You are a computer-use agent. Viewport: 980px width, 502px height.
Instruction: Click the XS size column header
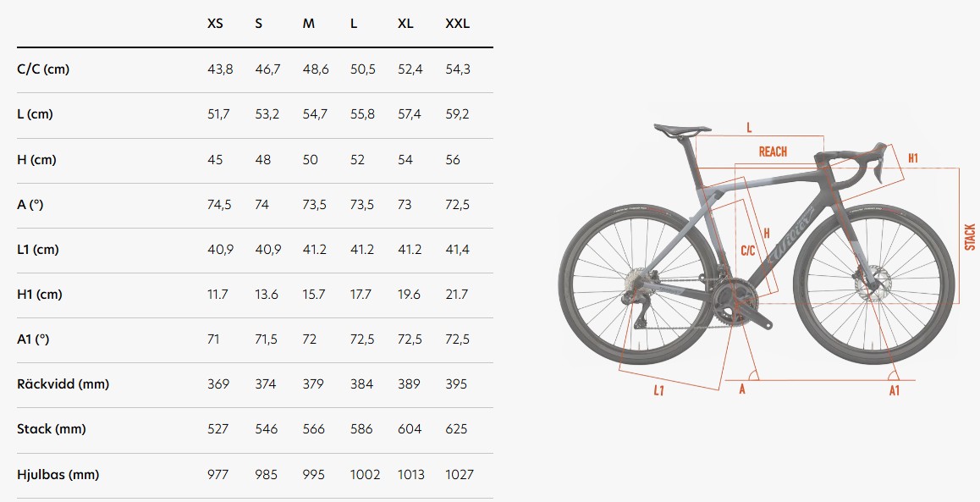(215, 24)
